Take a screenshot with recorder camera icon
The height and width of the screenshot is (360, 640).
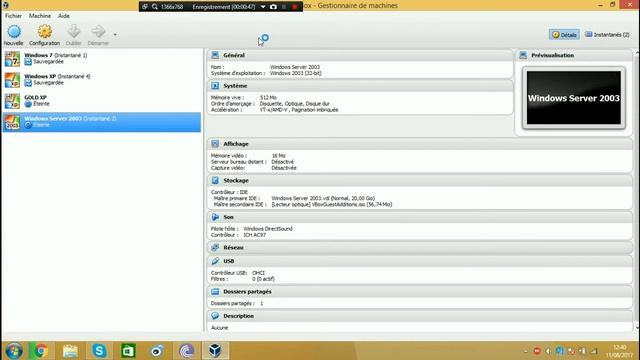[x=273, y=7]
